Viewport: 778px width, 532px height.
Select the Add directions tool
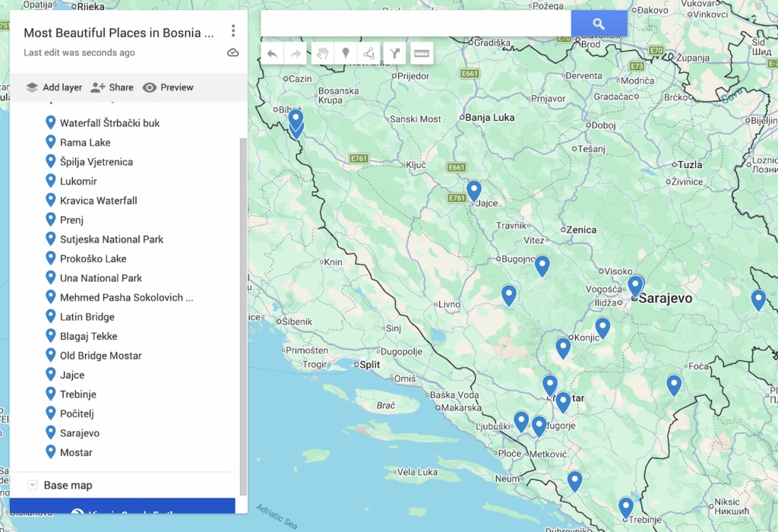394,54
